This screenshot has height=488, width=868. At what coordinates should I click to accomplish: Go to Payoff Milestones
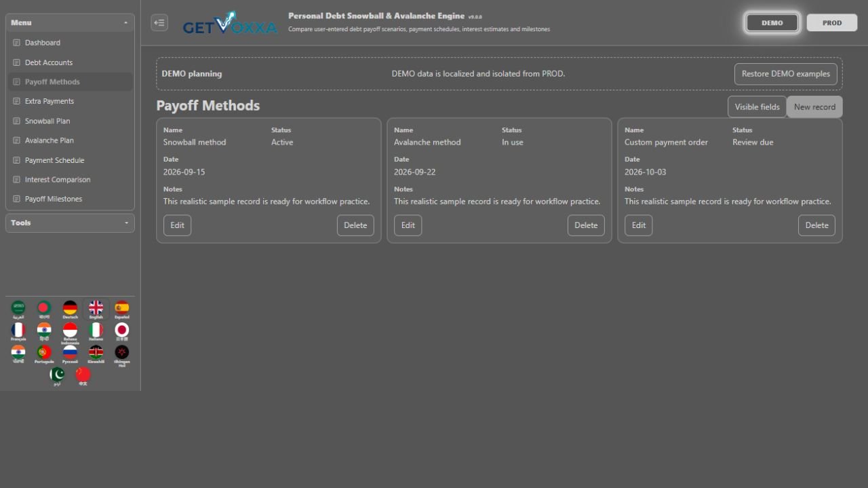[x=70, y=199]
